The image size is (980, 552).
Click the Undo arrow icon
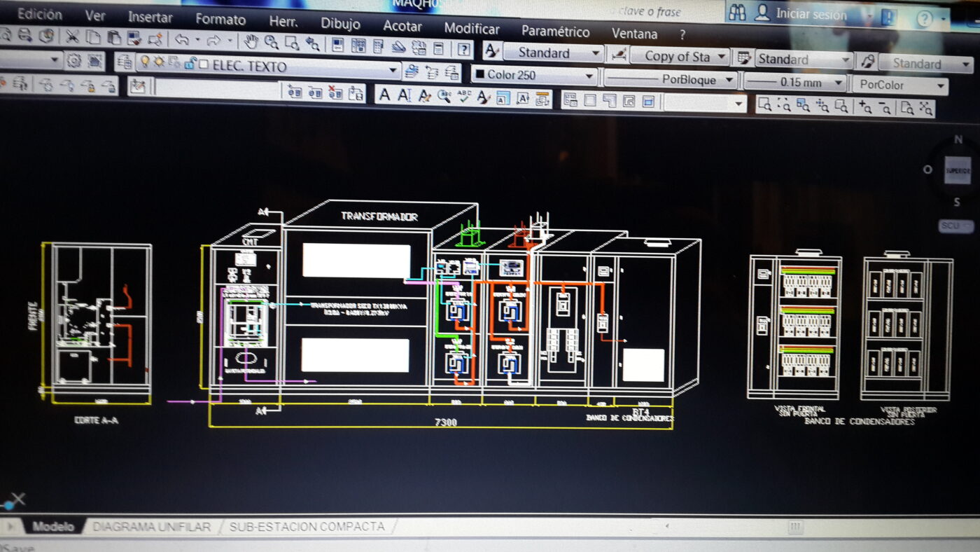(181, 39)
